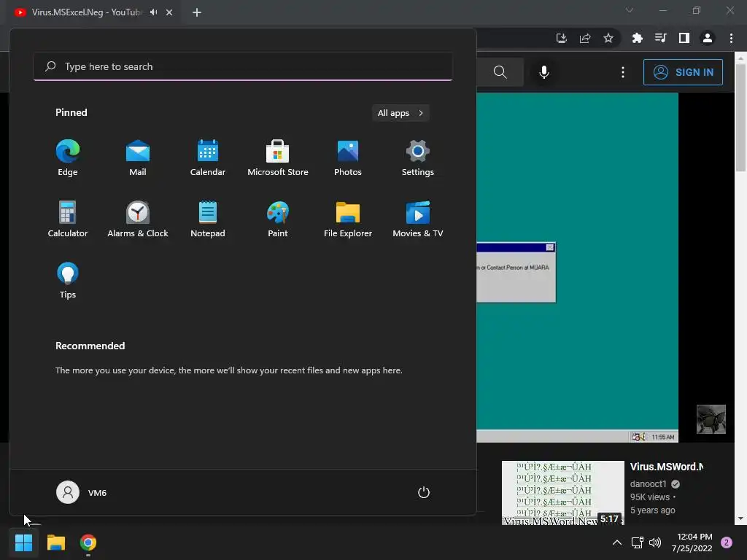Bookmark this page with the star
The height and width of the screenshot is (560, 747).
[608, 38]
